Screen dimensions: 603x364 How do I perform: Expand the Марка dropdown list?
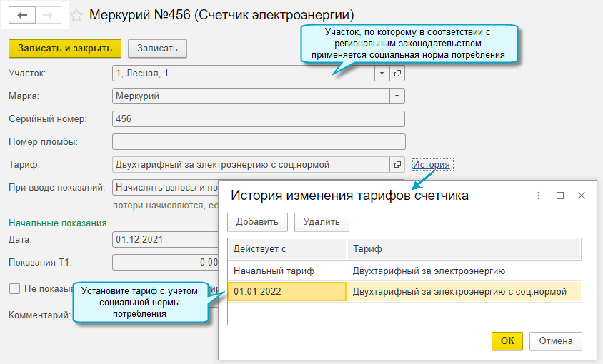click(397, 96)
